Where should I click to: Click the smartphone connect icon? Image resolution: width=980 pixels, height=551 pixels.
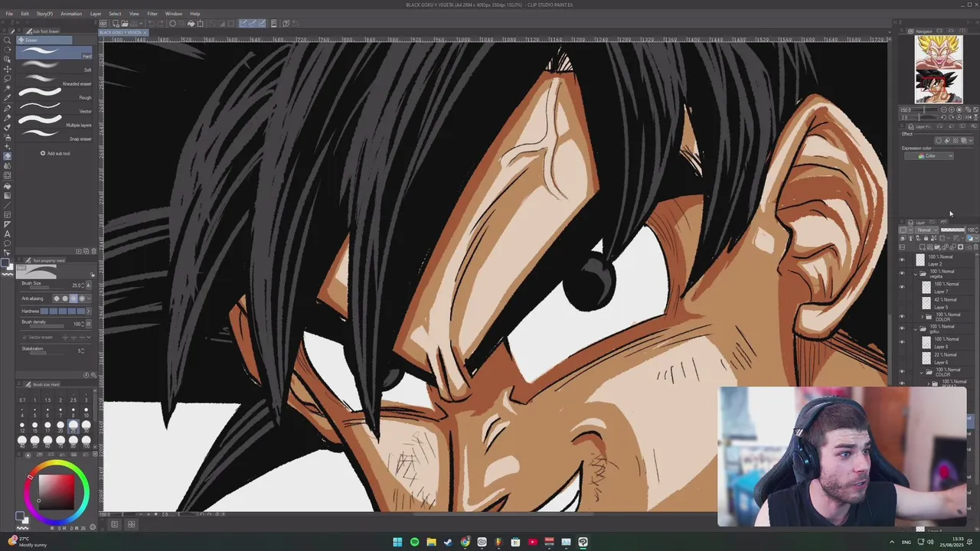pyautogui.click(x=273, y=23)
